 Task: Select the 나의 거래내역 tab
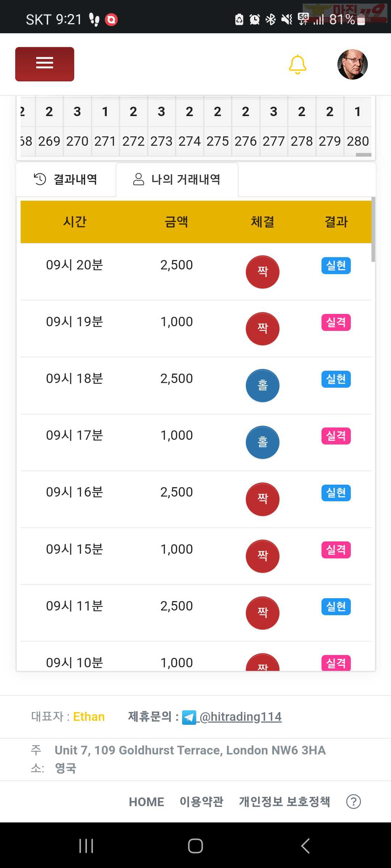tap(177, 179)
